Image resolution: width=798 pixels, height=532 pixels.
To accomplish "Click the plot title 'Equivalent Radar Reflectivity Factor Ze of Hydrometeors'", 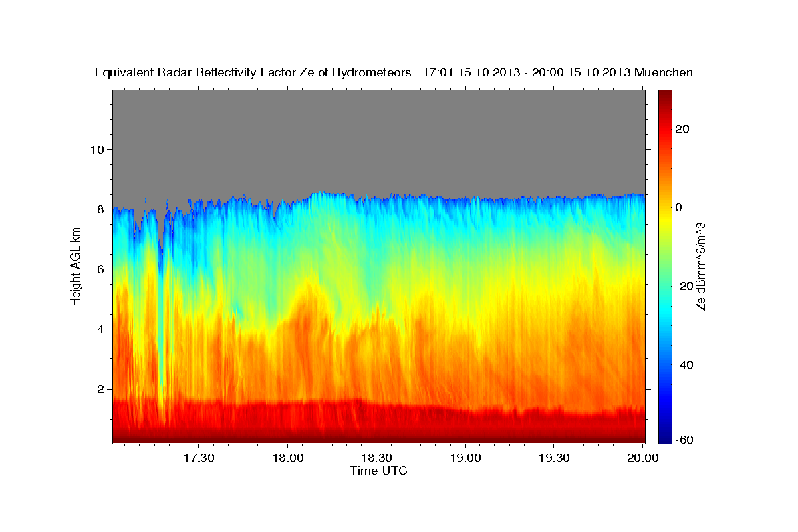I will [x=253, y=72].
